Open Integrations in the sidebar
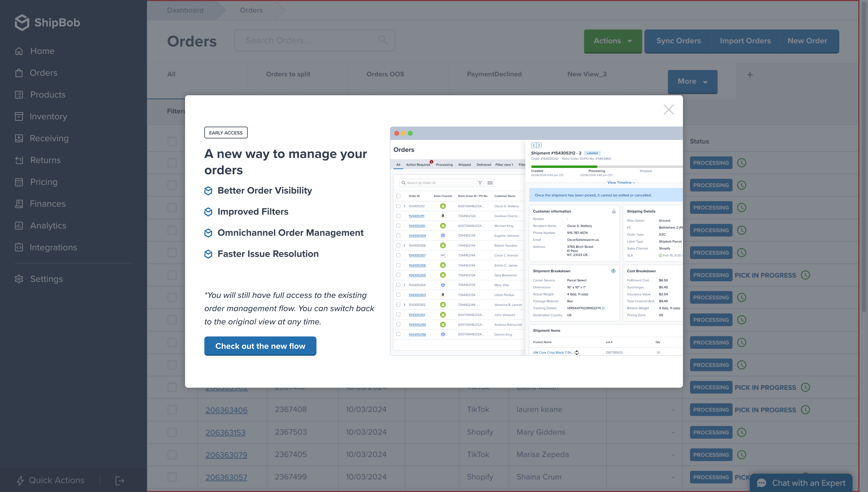This screenshot has height=492, width=868. click(46, 247)
